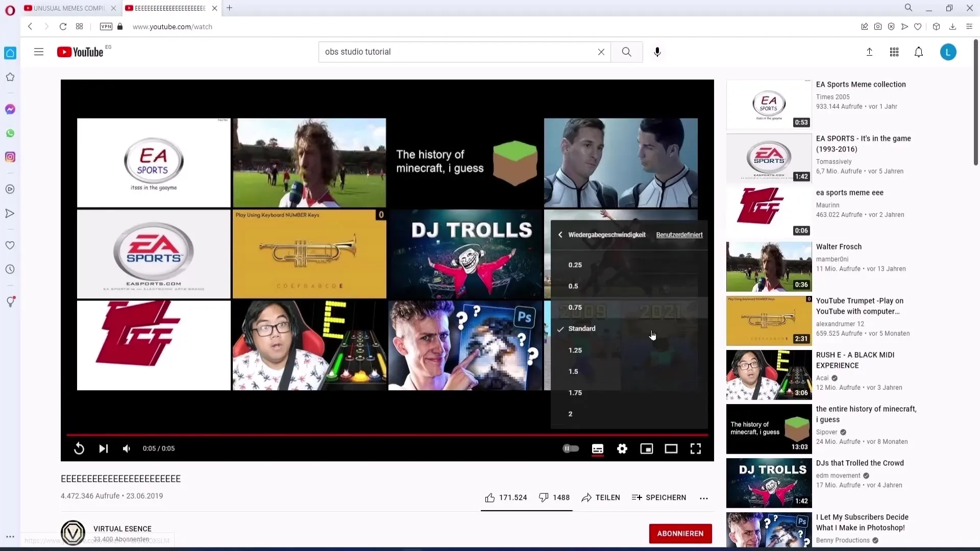The width and height of the screenshot is (980, 551).
Task: Go to the YouTube home logo
Action: point(80,52)
